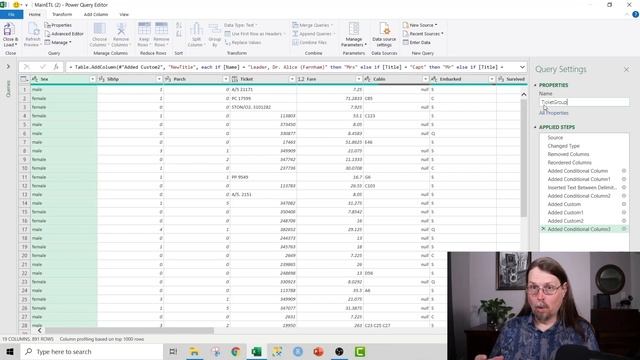Click Use First Row as Headers
Viewport: 640px width, 360px height.
coord(255,34)
